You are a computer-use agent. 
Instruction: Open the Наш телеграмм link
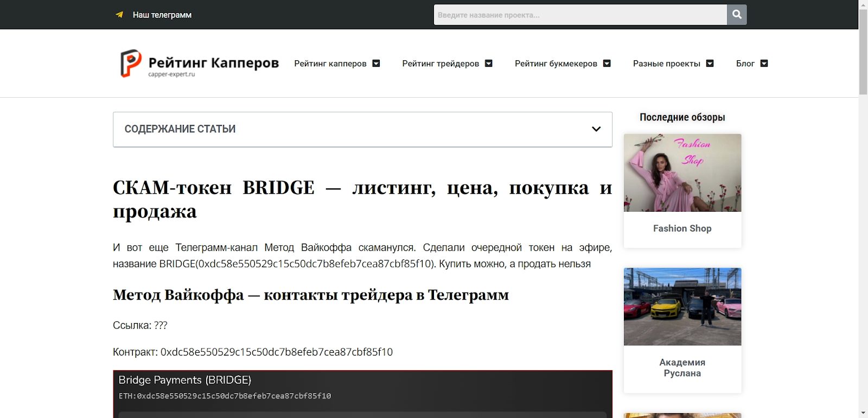tap(162, 15)
